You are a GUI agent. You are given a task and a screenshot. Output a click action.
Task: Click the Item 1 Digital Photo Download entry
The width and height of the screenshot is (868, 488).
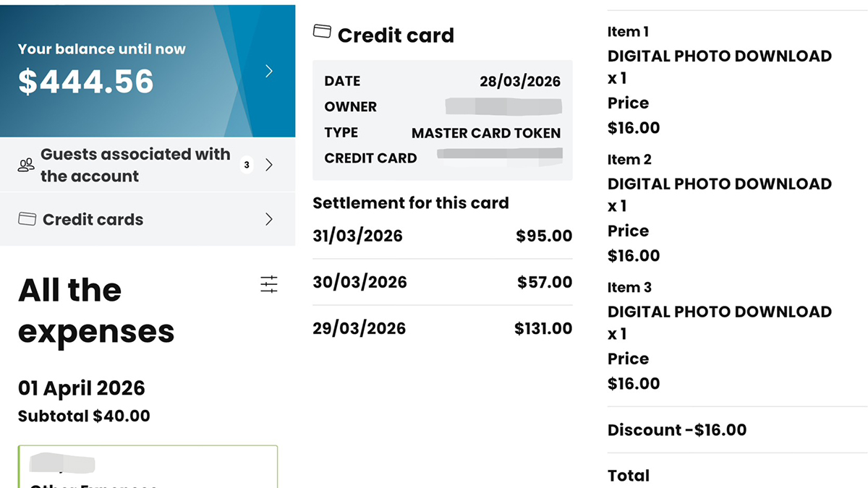(x=719, y=56)
